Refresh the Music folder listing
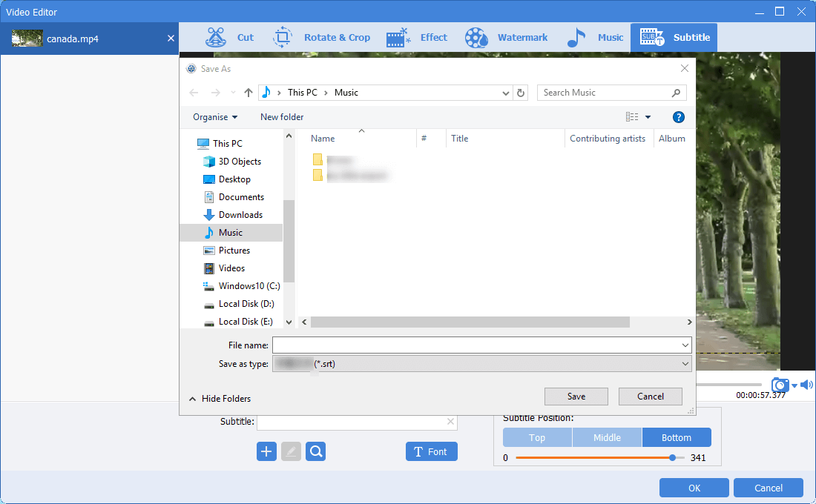Viewport: 816px width, 504px height. point(521,93)
